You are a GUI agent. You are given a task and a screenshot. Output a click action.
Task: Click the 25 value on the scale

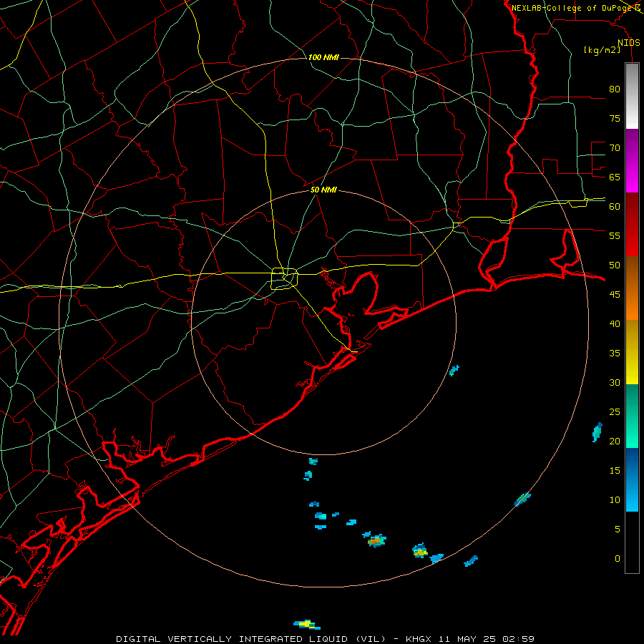click(615, 411)
